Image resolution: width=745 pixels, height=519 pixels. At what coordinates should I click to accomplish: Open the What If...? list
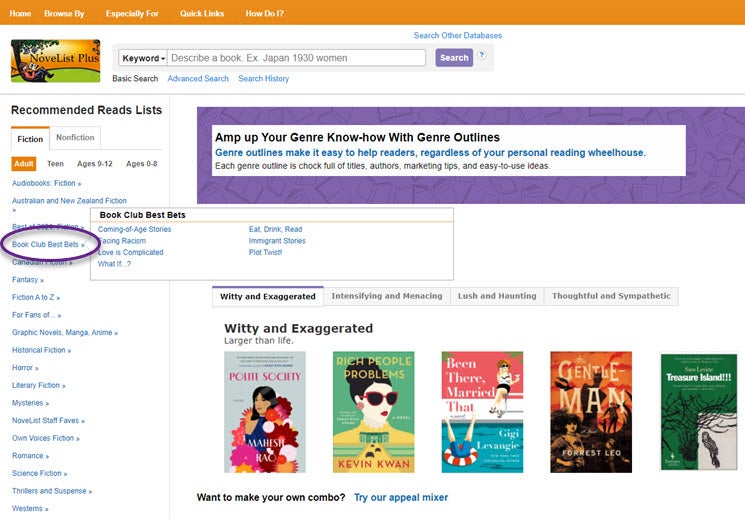point(114,263)
